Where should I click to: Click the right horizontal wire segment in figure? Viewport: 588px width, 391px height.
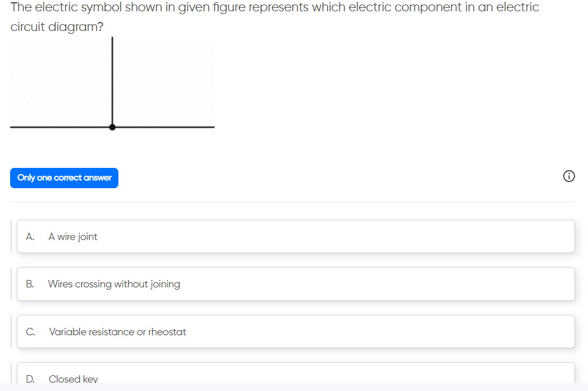tap(163, 127)
